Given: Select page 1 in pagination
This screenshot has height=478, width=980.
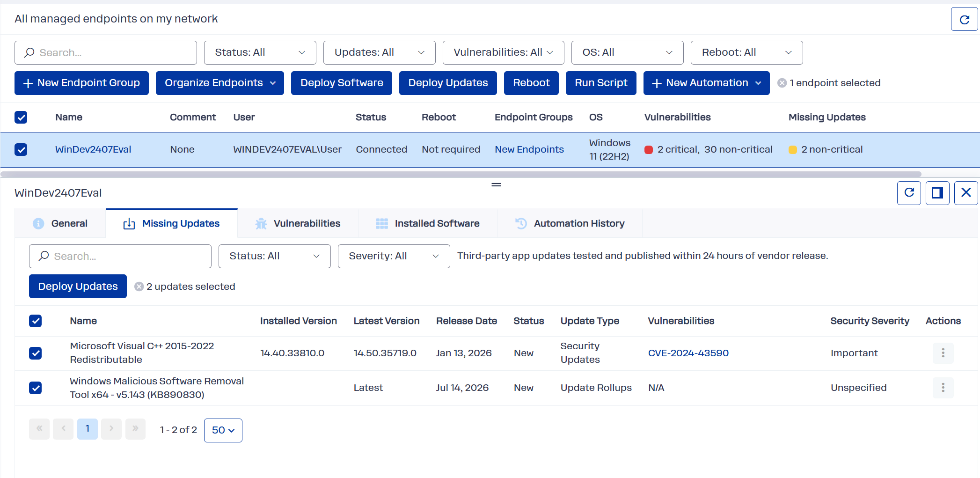Looking at the screenshot, I should click(x=88, y=429).
